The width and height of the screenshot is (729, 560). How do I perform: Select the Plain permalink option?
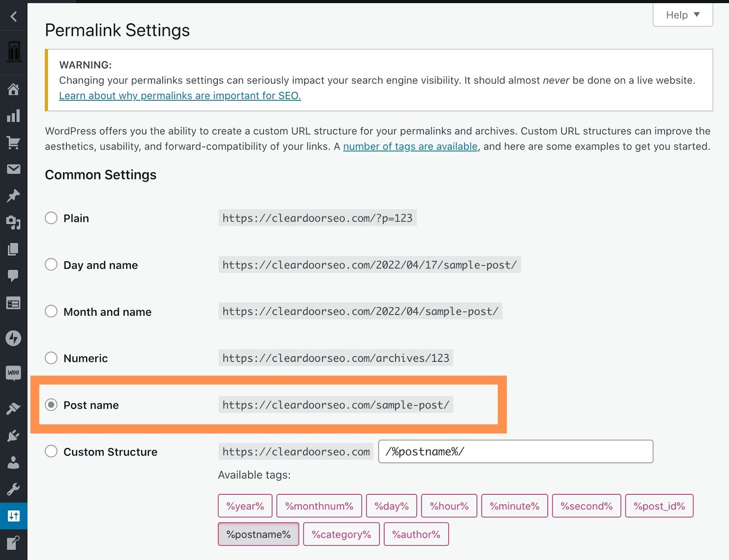pos(51,218)
